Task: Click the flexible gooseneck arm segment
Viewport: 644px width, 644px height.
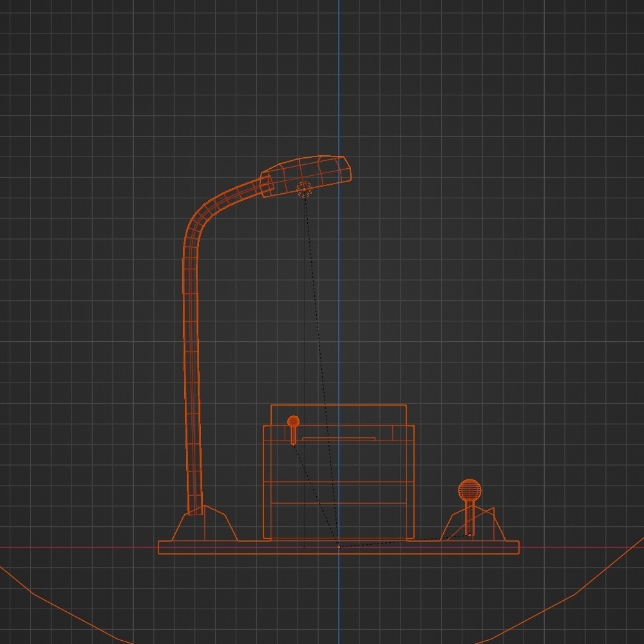Action: [193, 354]
